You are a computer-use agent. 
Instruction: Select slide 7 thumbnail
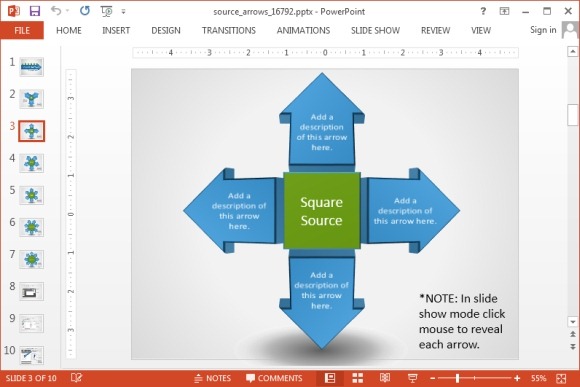[31, 259]
